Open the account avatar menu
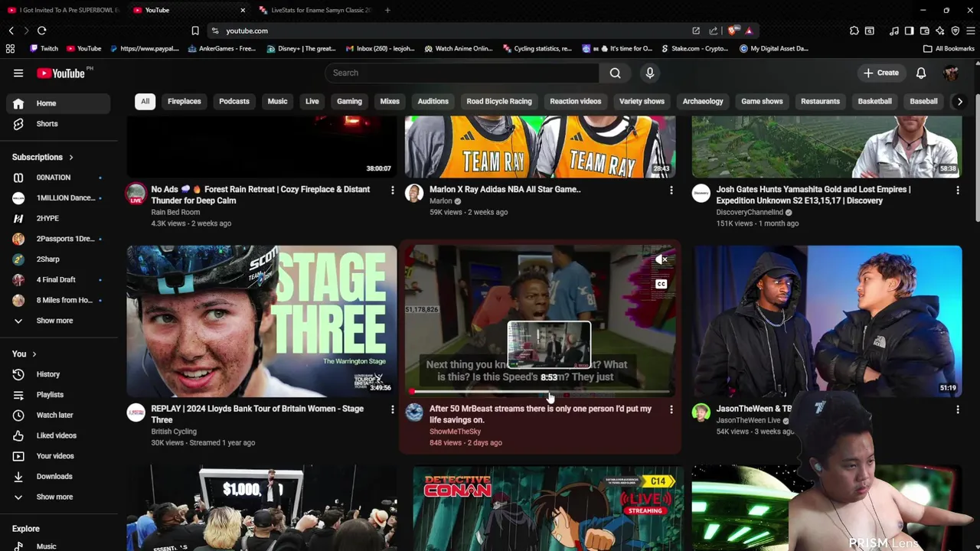This screenshot has width=980, height=551. (x=951, y=73)
